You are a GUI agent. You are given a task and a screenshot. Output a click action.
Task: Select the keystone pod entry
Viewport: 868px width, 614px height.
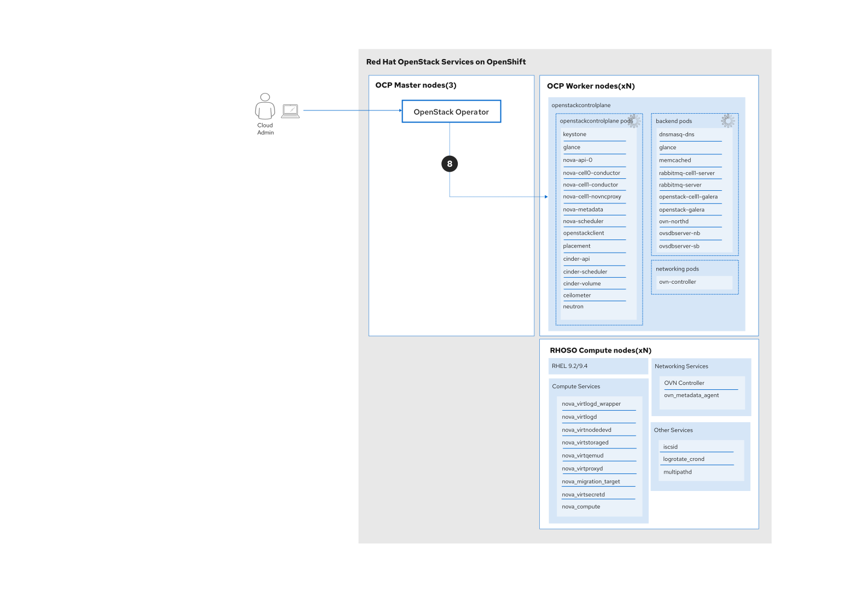tap(574, 135)
